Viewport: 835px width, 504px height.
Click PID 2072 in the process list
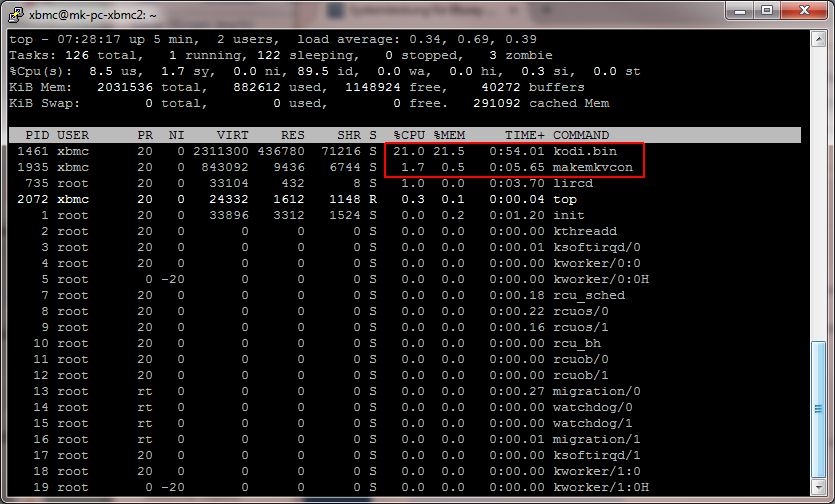tap(33, 199)
